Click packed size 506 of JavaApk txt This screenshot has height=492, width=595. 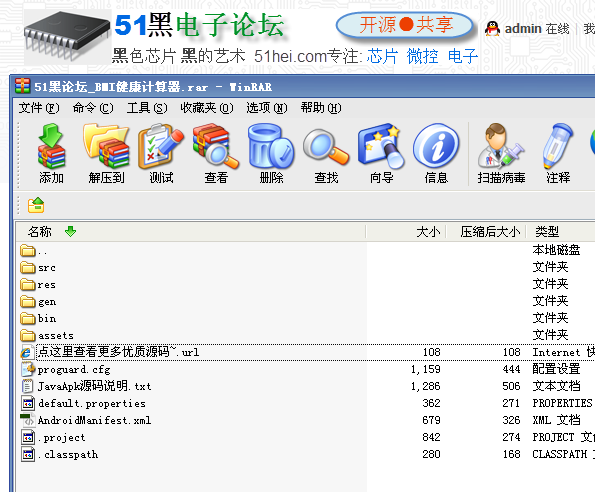coord(511,386)
